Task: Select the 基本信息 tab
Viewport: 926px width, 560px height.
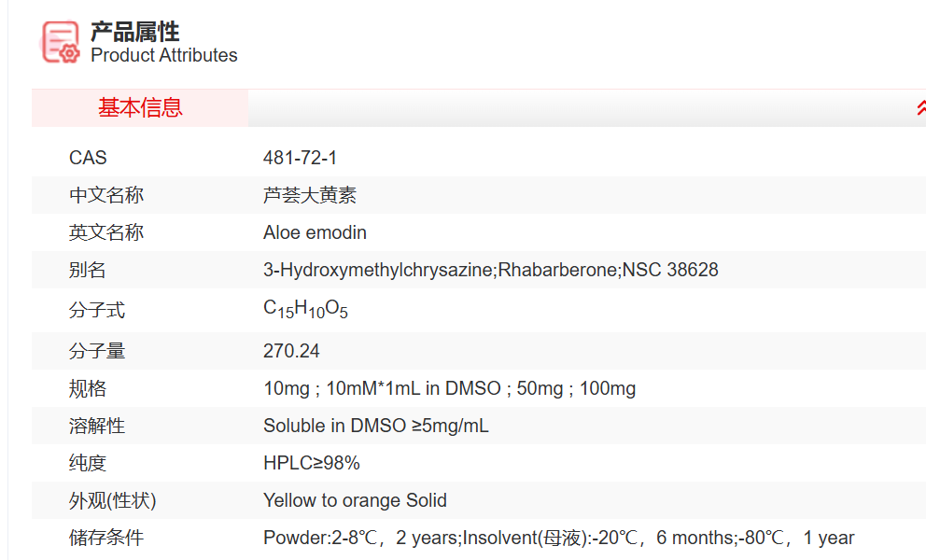Action: [x=140, y=108]
